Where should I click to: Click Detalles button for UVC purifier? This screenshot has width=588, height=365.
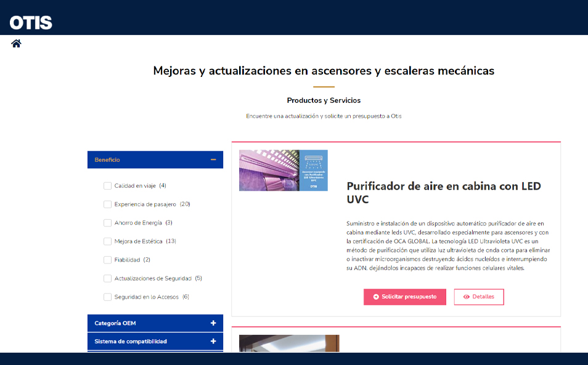point(479,297)
